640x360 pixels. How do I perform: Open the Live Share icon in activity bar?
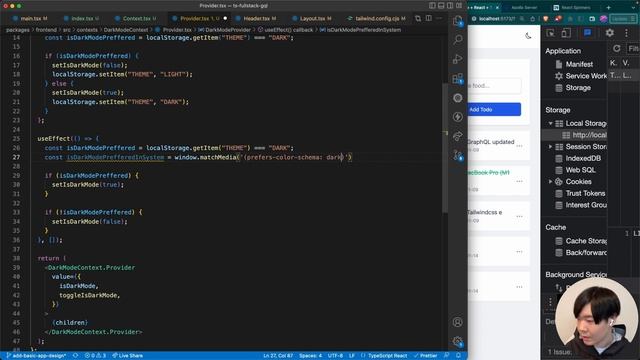[458, 136]
